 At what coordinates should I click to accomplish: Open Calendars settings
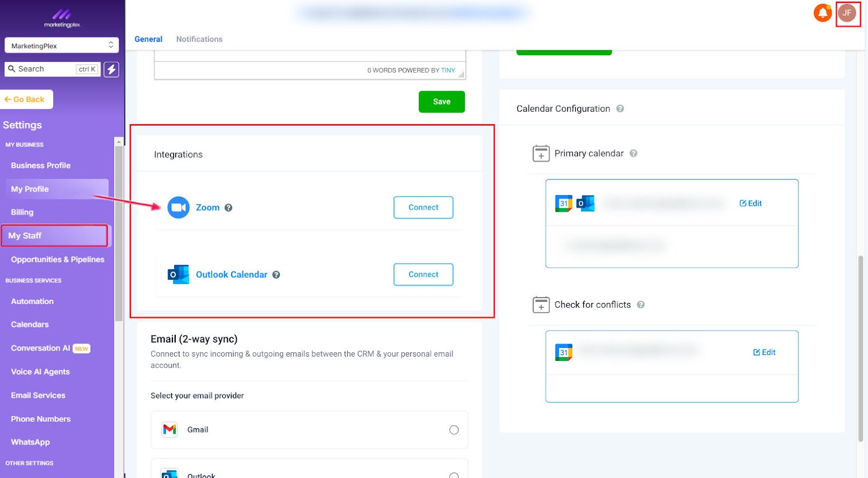click(30, 325)
